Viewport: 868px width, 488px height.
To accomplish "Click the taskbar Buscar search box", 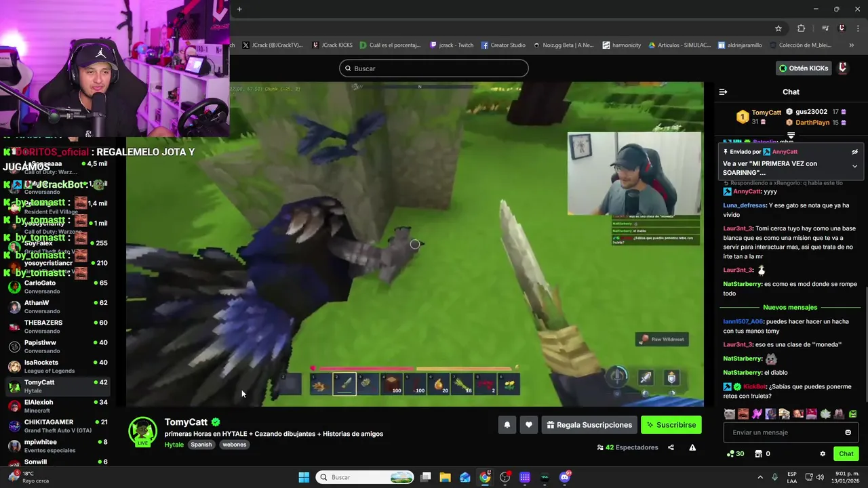I will coord(365,477).
